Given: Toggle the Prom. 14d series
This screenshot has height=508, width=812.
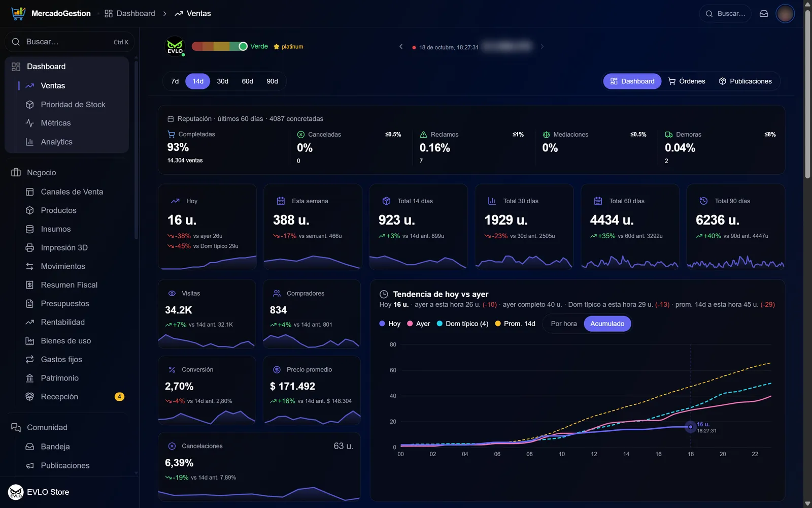Looking at the screenshot, I should click(x=515, y=324).
